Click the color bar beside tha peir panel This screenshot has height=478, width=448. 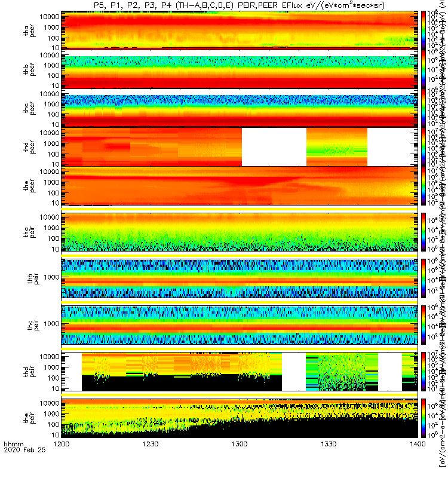pyautogui.click(x=424, y=232)
